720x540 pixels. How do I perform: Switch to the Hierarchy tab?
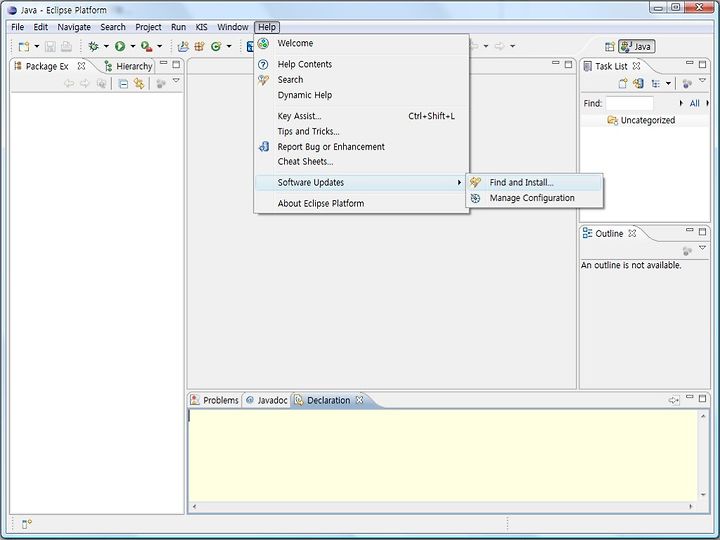click(x=128, y=66)
